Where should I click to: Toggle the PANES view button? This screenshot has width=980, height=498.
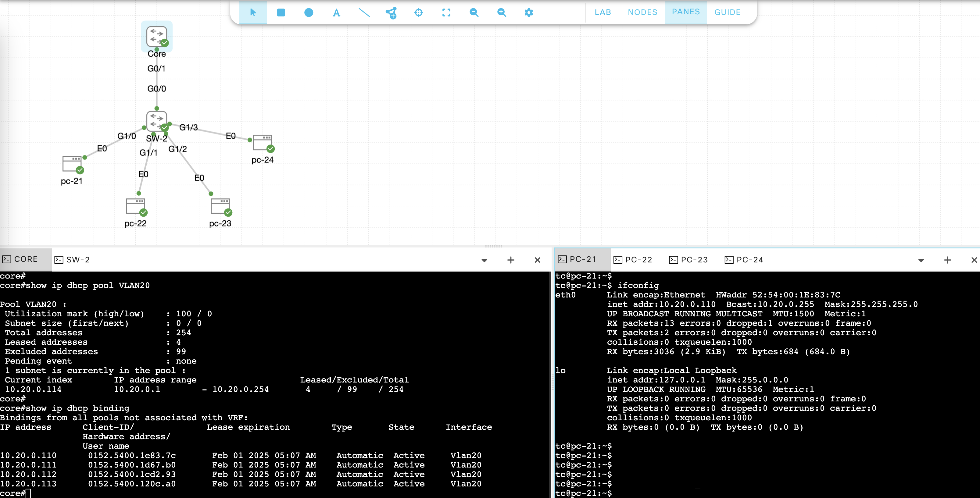tap(685, 12)
